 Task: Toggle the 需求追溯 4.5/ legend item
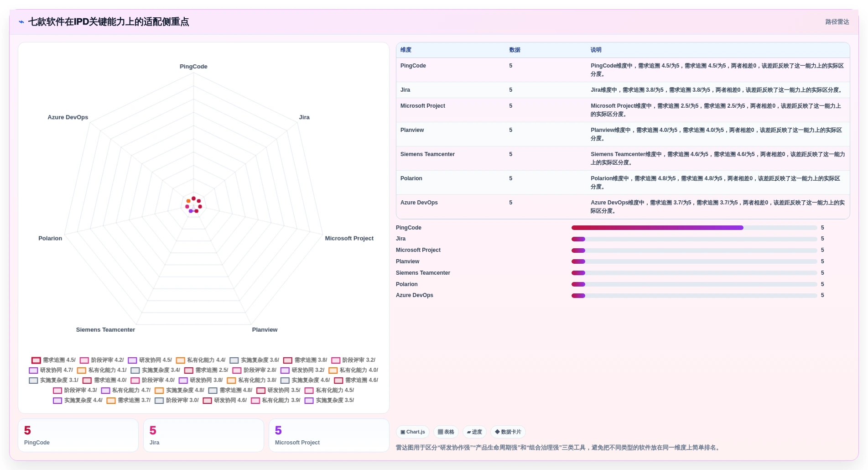click(x=53, y=360)
